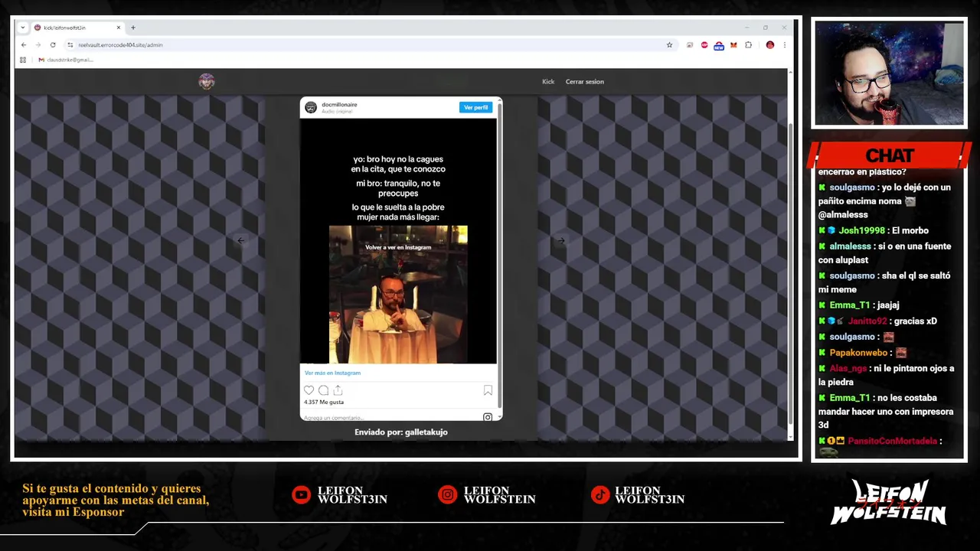The width and height of the screenshot is (980, 551).
Task: Click PansitoConMortadela username in chat
Action: (892, 441)
